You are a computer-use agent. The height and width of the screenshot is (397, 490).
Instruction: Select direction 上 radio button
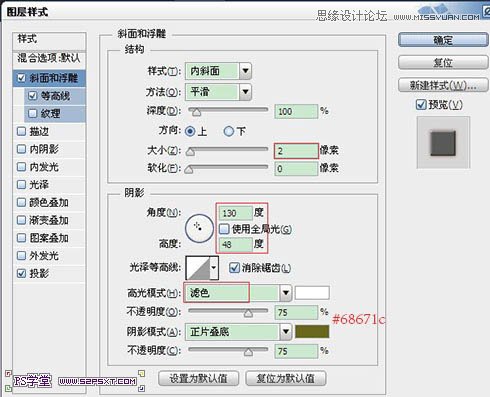coord(190,131)
